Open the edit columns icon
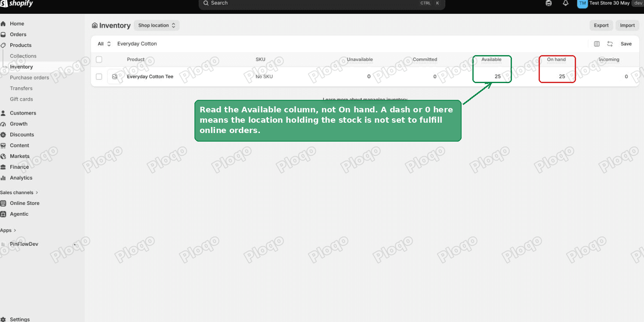This screenshot has width=644, height=322. coord(597,44)
